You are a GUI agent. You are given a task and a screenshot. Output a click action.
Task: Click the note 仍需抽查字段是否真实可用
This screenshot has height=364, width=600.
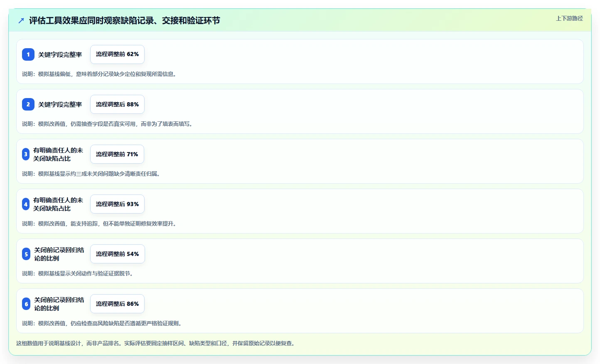108,124
